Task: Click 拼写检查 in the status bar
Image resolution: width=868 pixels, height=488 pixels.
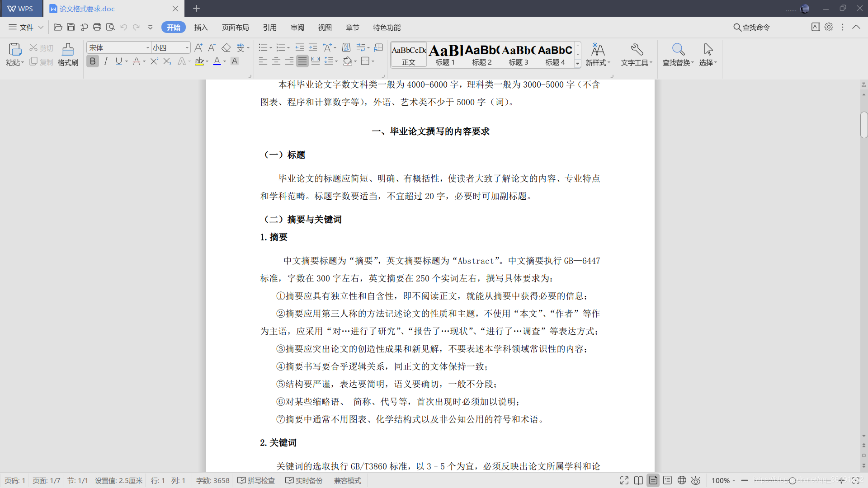Action: 256,480
